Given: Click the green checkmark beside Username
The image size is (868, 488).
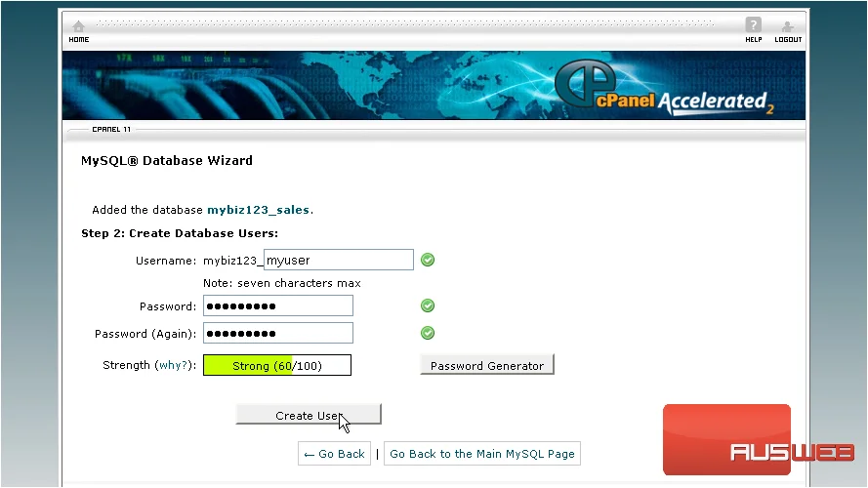Looking at the screenshot, I should (428, 260).
